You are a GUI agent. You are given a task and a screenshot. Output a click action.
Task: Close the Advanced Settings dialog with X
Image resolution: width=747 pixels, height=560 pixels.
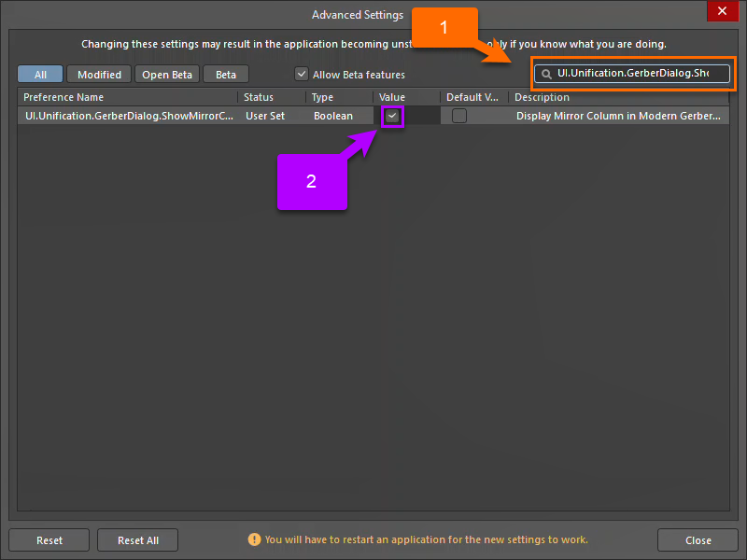(722, 11)
